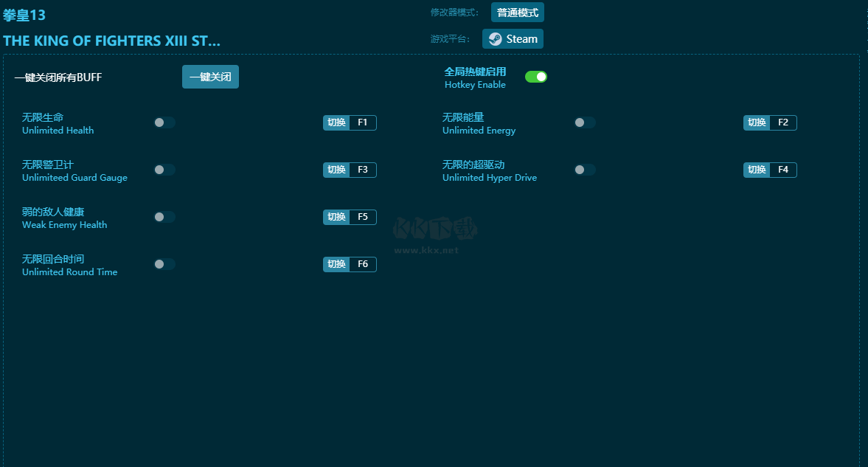The image size is (868, 467).
Task: Click the 一键关闭 button
Action: [x=210, y=77]
